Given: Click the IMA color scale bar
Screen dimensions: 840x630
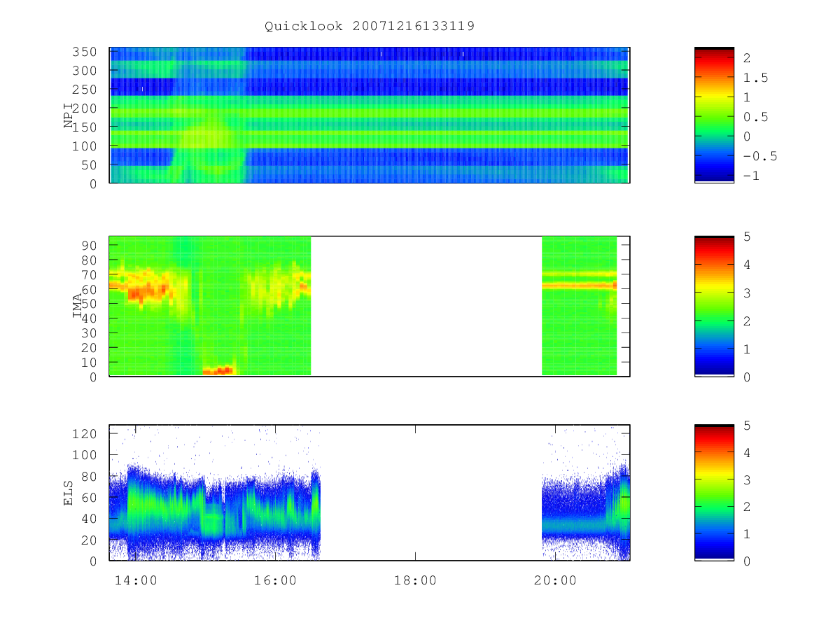Looking at the screenshot, I should (714, 306).
